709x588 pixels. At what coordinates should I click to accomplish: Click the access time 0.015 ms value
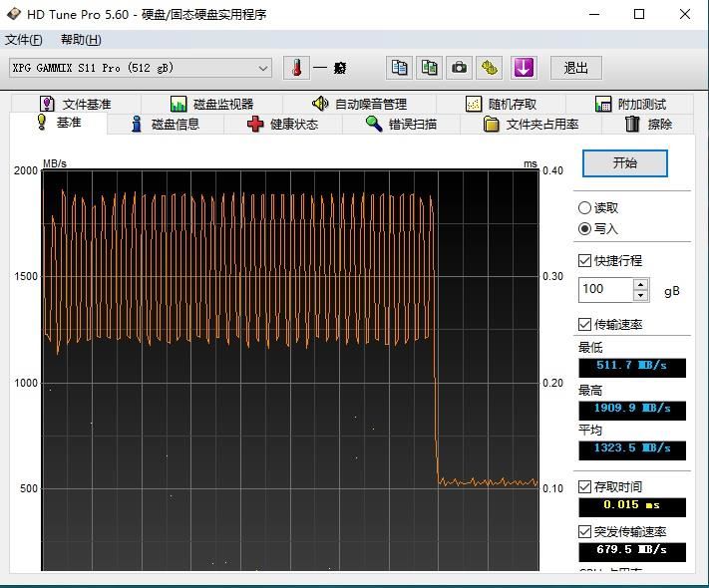point(632,507)
